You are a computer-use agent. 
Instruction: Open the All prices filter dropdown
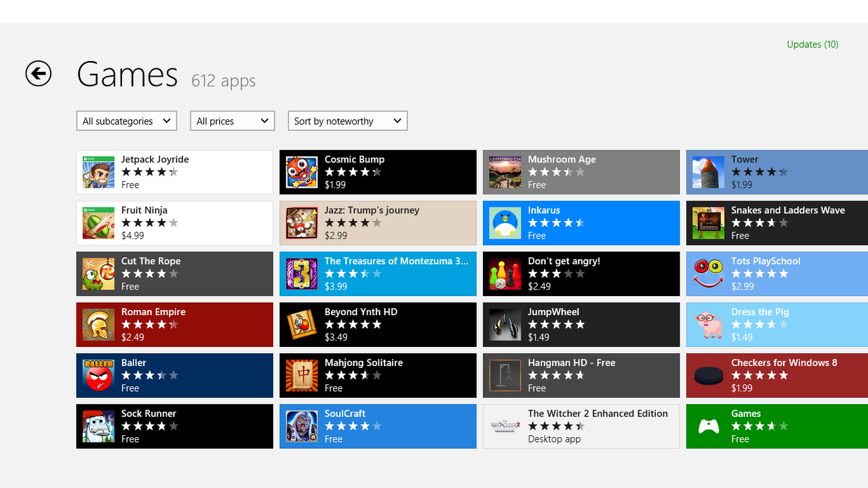coord(233,121)
